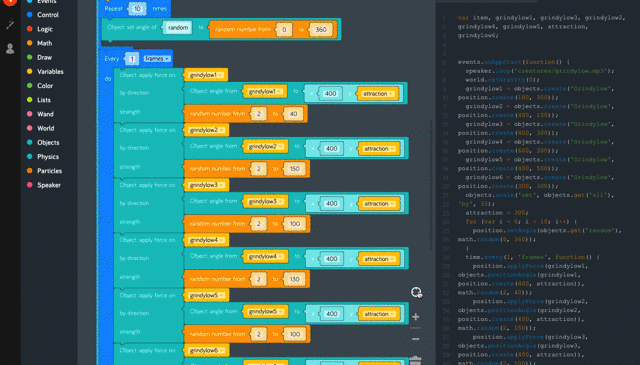Edit the random number maximum field showing 360
The width and height of the screenshot is (640, 365).
coord(321,29)
